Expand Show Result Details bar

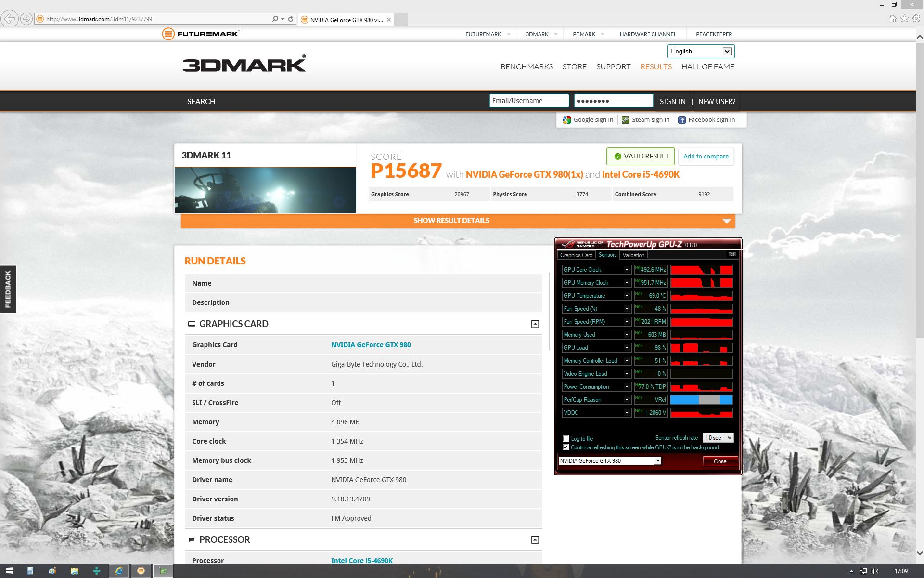click(458, 221)
